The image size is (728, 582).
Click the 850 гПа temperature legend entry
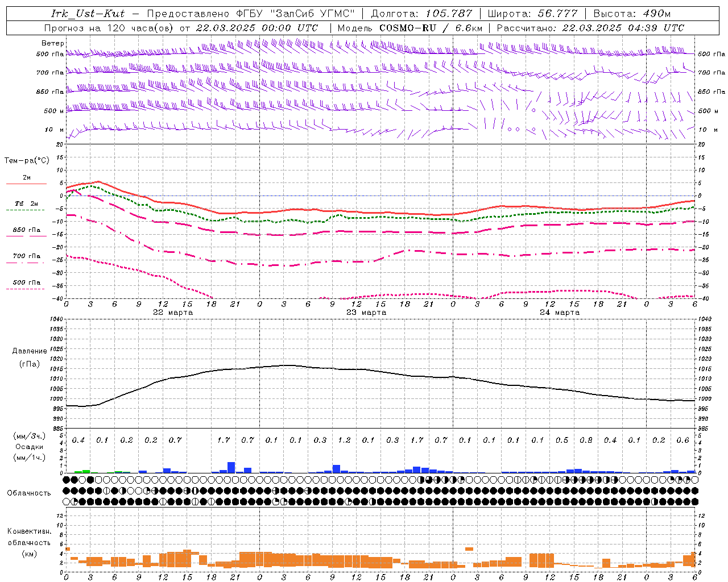click(x=26, y=232)
